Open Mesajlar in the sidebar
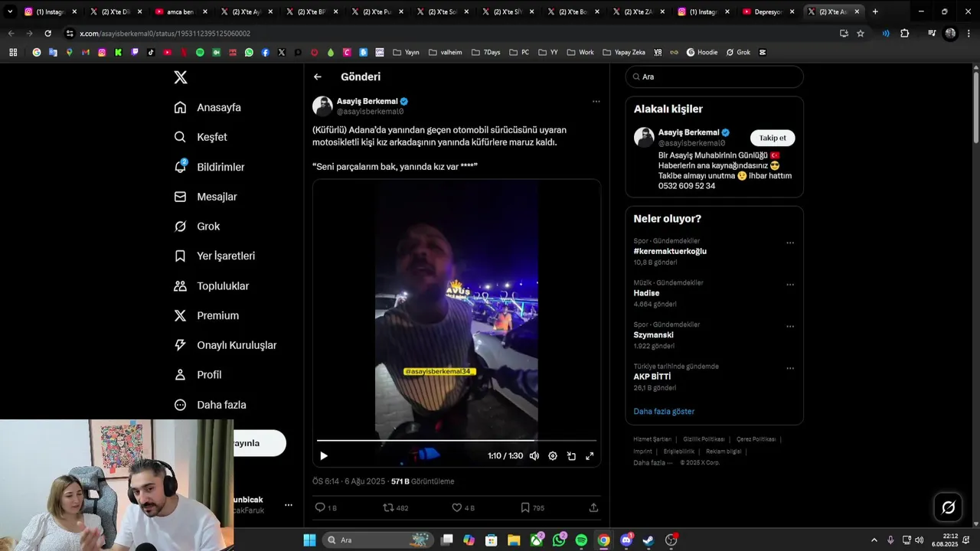The width and height of the screenshot is (980, 551). [205, 197]
